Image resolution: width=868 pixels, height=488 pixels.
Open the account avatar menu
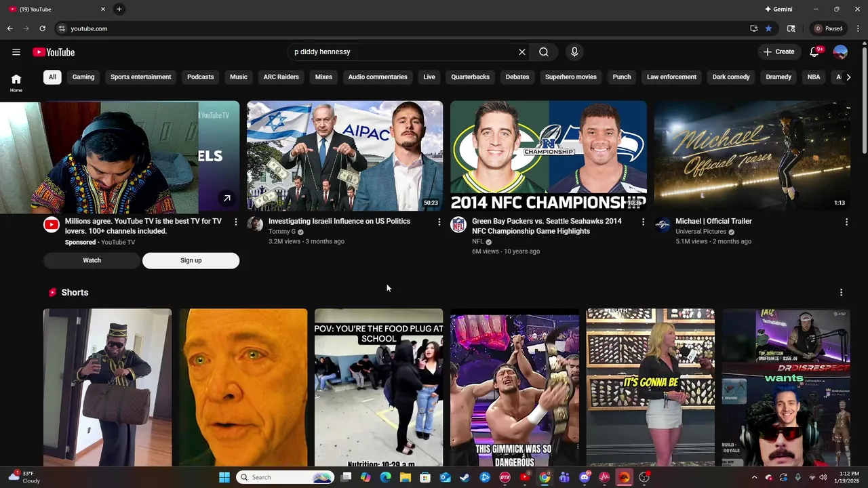click(x=840, y=52)
